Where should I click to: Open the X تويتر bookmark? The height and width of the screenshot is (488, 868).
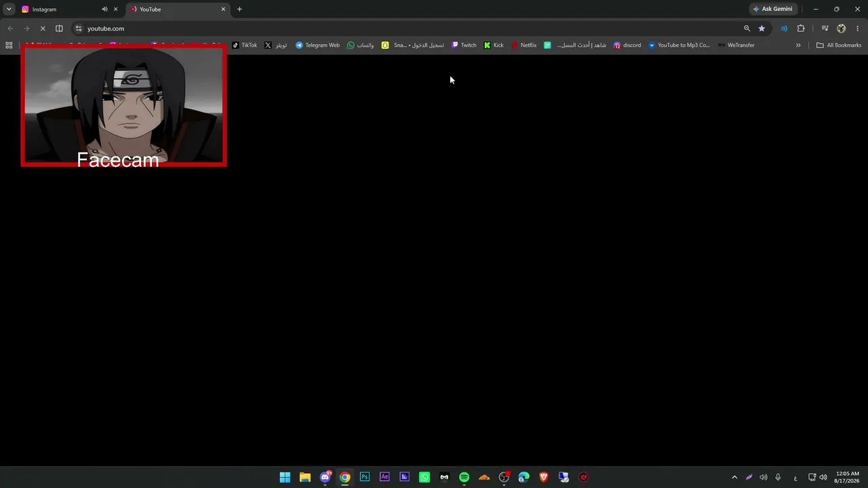[x=276, y=45]
